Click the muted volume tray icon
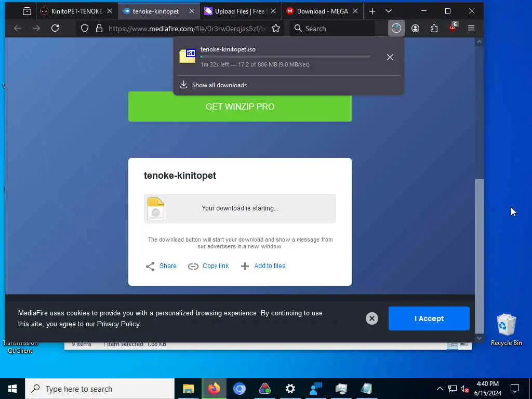The image size is (532, 399). [464, 389]
